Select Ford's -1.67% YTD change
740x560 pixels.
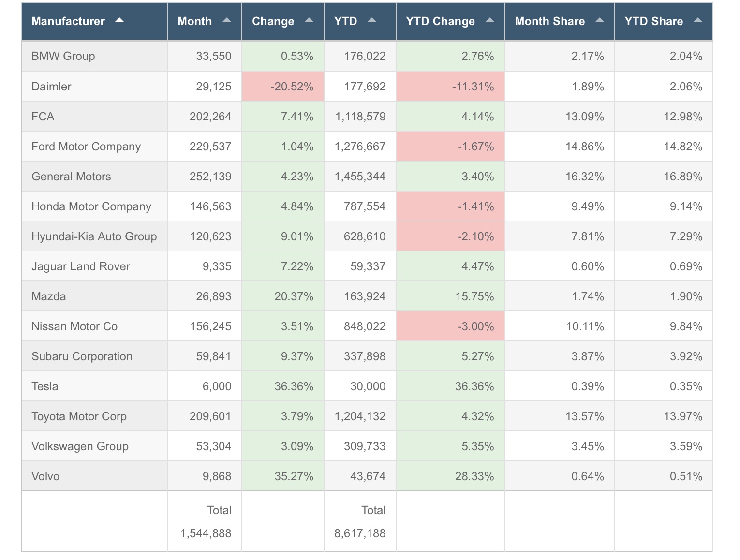[476, 147]
